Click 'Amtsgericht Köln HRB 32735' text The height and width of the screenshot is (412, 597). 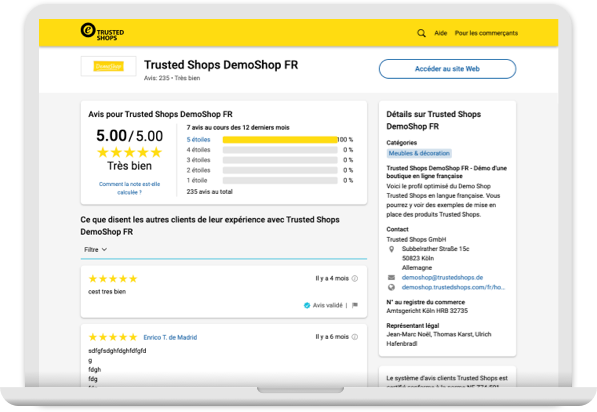tap(427, 311)
